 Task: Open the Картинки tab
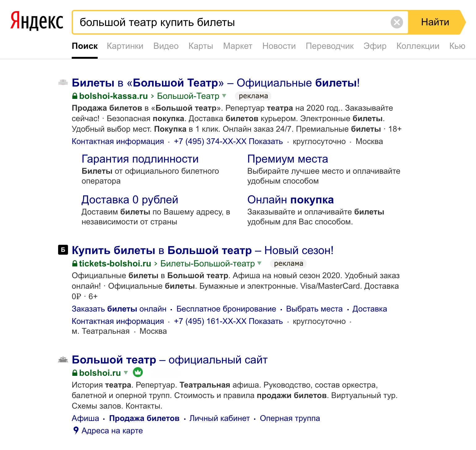(x=125, y=46)
